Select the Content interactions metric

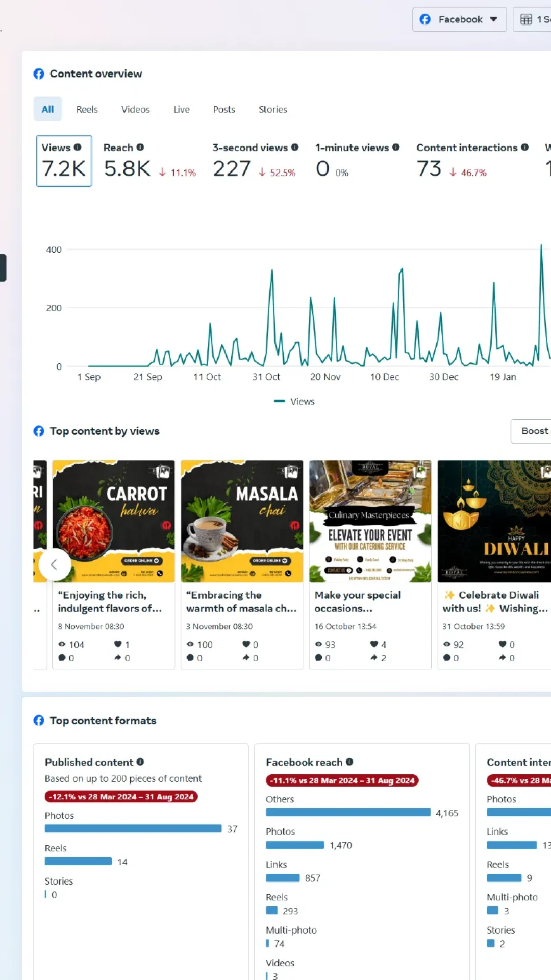click(x=472, y=161)
